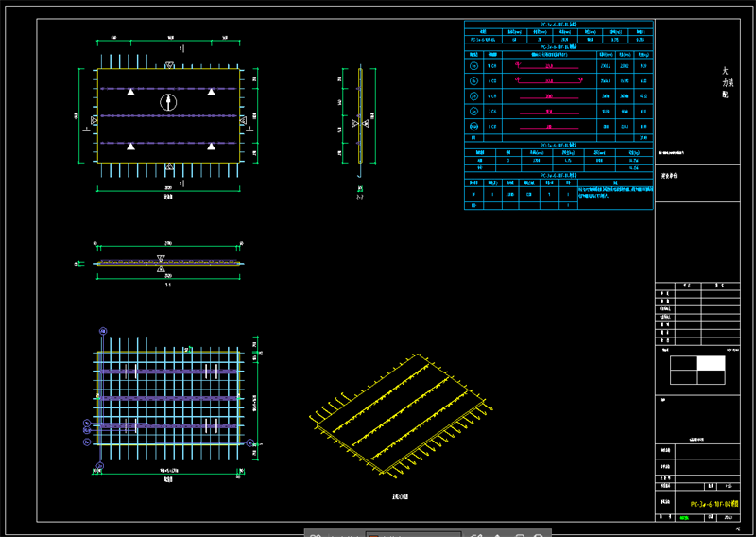Image resolution: width=756 pixels, height=537 pixels.
Task: Click the scale value 1:25 in title block
Action: coord(729,486)
